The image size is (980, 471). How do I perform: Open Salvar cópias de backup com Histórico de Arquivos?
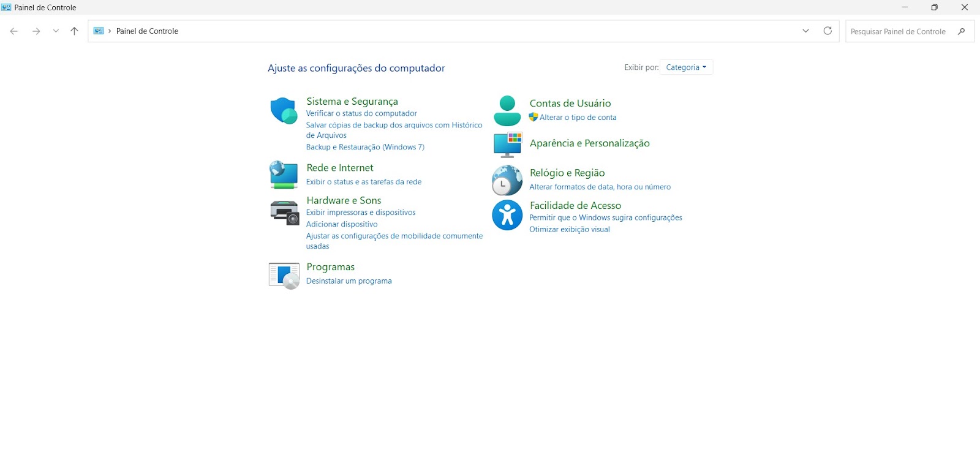394,130
